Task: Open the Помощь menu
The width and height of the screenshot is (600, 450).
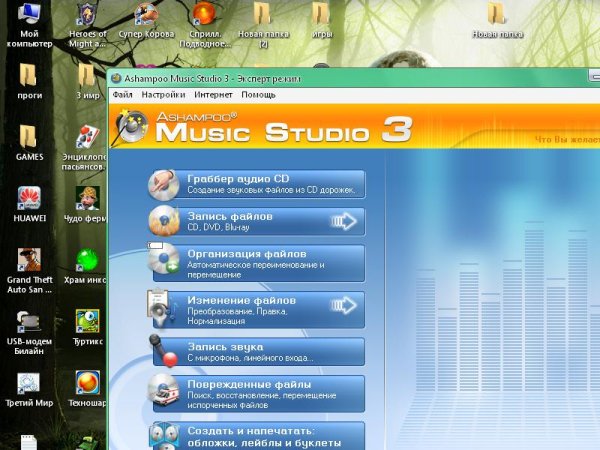Action: tap(258, 95)
